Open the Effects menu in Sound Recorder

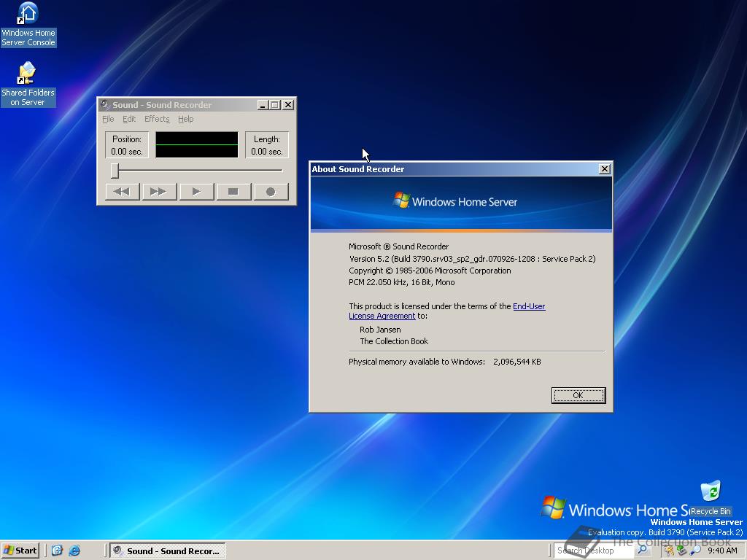tap(157, 119)
